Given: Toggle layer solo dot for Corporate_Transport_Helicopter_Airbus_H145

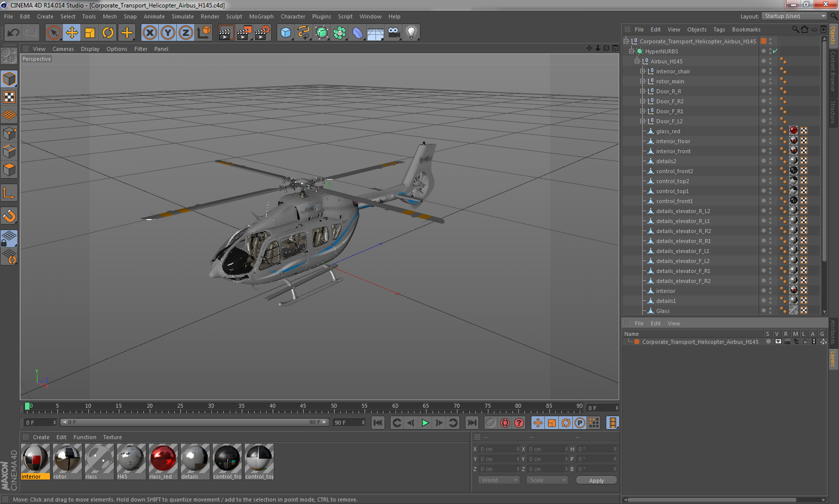Looking at the screenshot, I should 768,342.
